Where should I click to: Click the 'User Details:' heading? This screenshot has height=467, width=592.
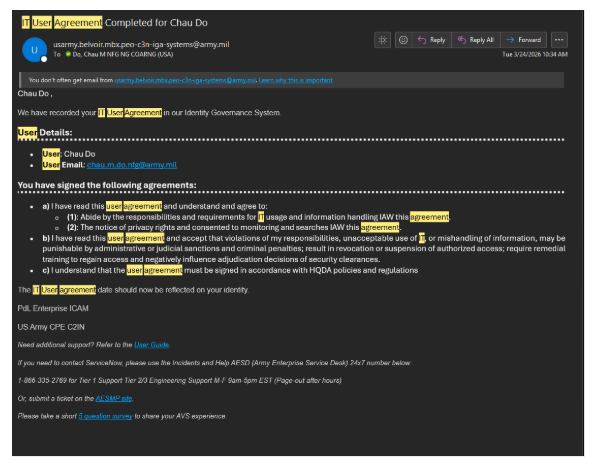coord(45,133)
